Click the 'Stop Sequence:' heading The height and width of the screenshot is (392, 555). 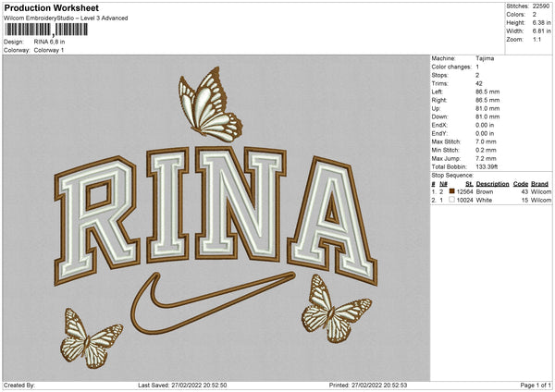tap(452, 176)
